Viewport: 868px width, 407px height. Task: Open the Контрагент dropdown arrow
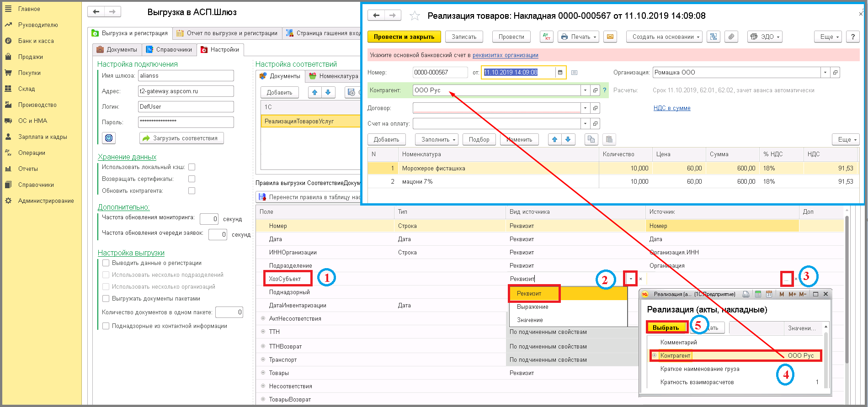point(585,90)
